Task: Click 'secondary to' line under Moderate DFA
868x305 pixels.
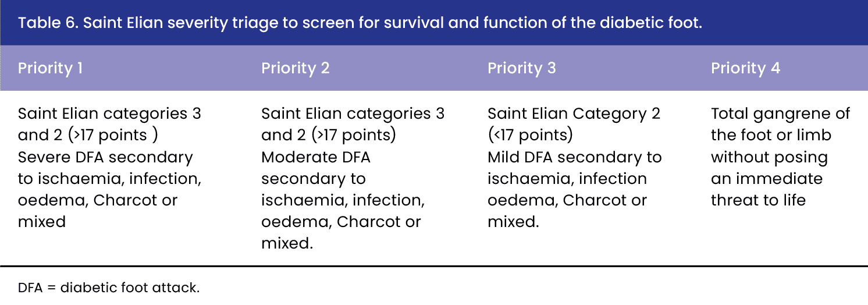Action: click(314, 179)
